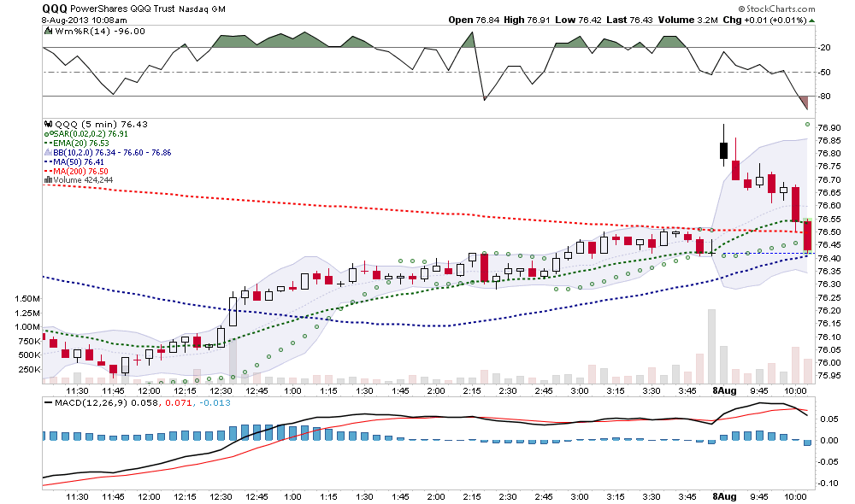Click the Wm%R(14) -96.00 label
This screenshot has width=855, height=504.
point(100,31)
